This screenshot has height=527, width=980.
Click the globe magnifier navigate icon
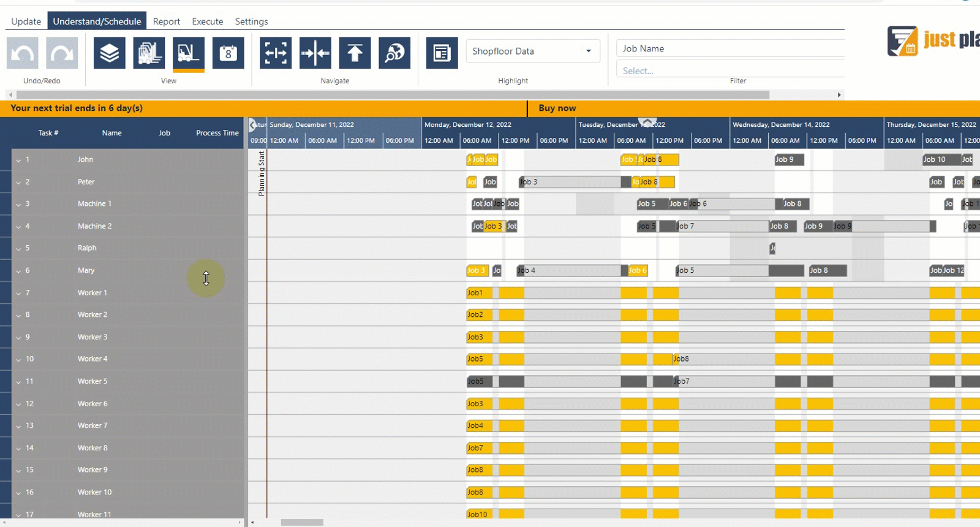point(394,53)
